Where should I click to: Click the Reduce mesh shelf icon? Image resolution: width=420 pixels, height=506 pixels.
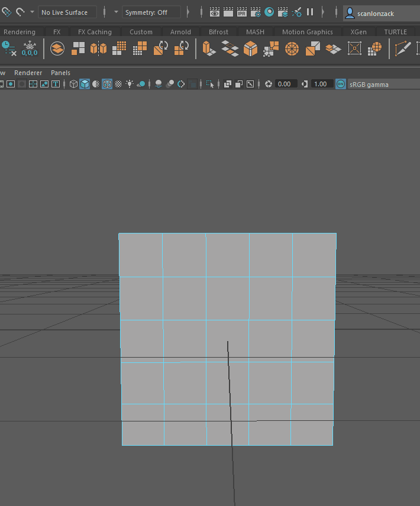(x=140, y=48)
